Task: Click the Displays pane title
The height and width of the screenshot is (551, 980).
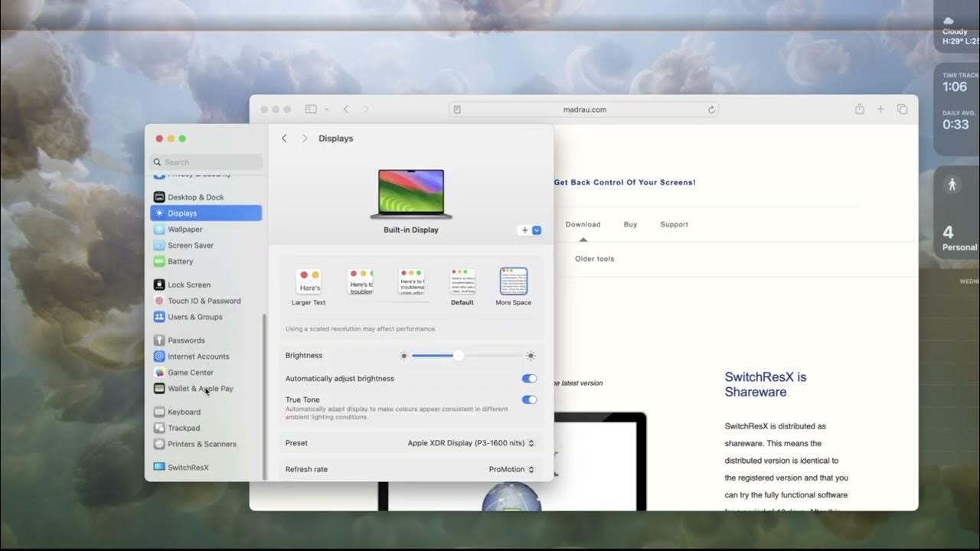Action: coord(335,139)
